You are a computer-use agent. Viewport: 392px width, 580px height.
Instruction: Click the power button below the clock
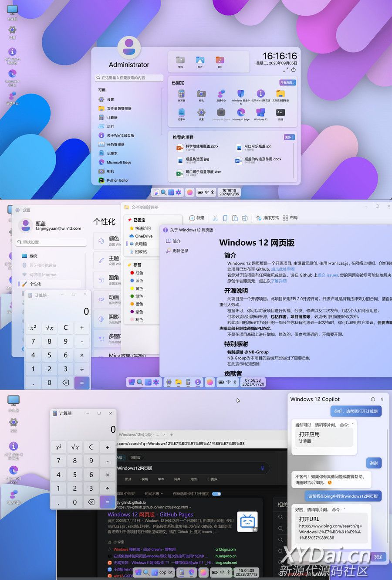point(294,70)
